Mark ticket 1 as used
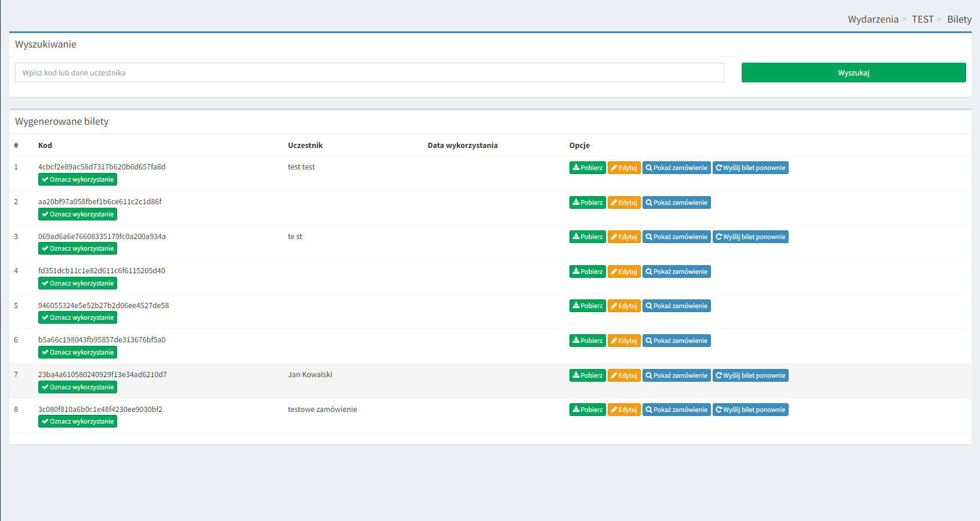The height and width of the screenshot is (521, 980). click(x=78, y=180)
